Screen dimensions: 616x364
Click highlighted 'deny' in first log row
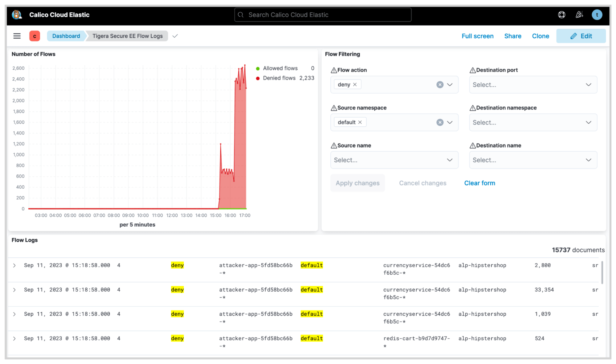pos(177,265)
